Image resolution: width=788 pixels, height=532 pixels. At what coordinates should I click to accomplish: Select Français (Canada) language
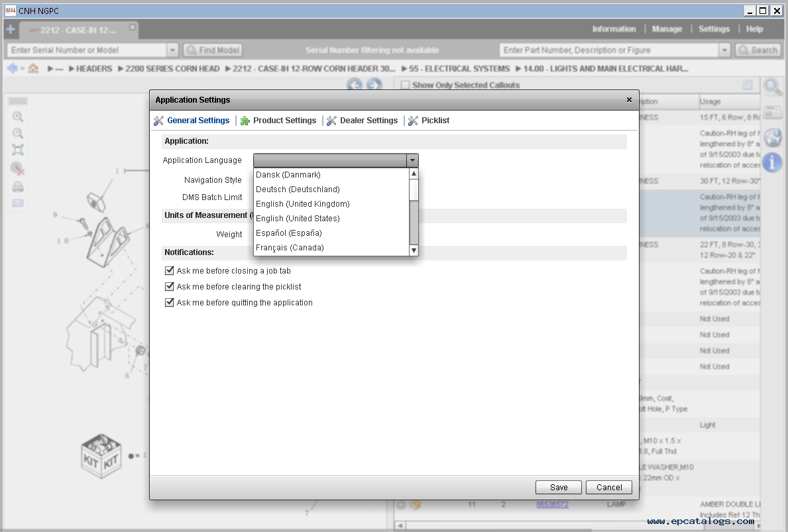(331, 248)
